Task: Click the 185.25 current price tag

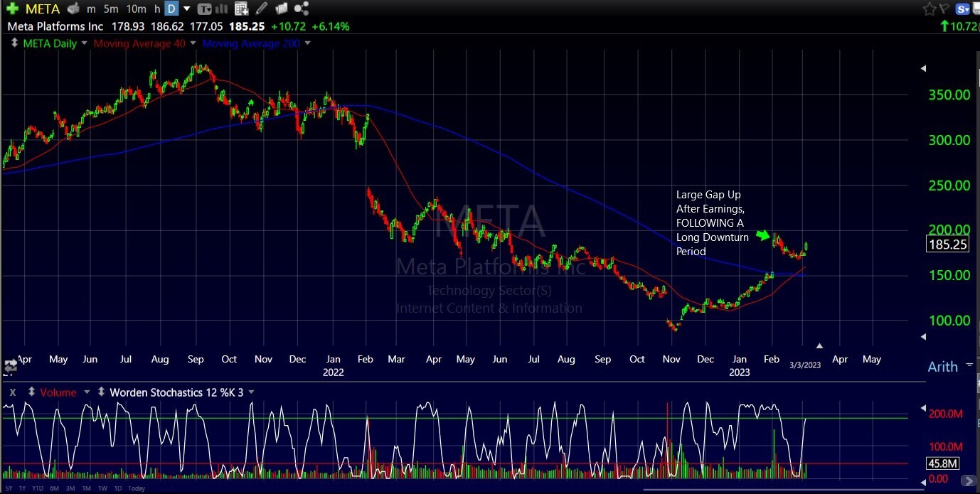Action: click(x=947, y=245)
